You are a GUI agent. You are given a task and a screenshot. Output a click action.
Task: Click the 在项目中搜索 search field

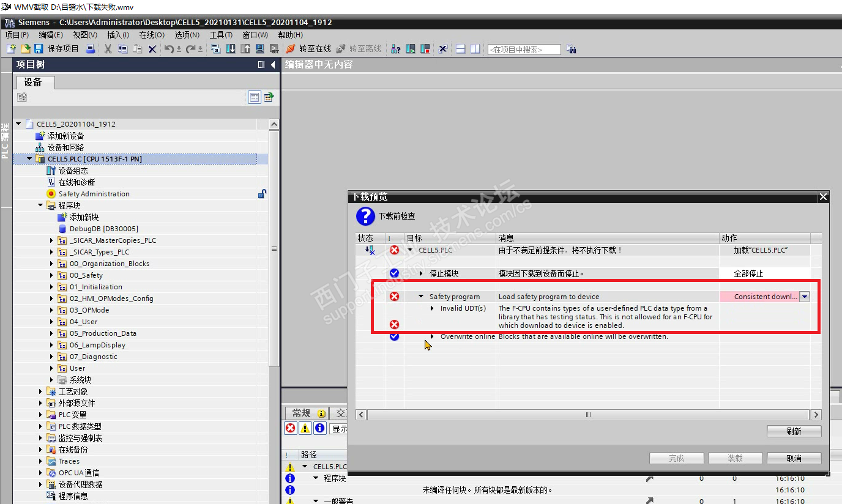pos(524,50)
